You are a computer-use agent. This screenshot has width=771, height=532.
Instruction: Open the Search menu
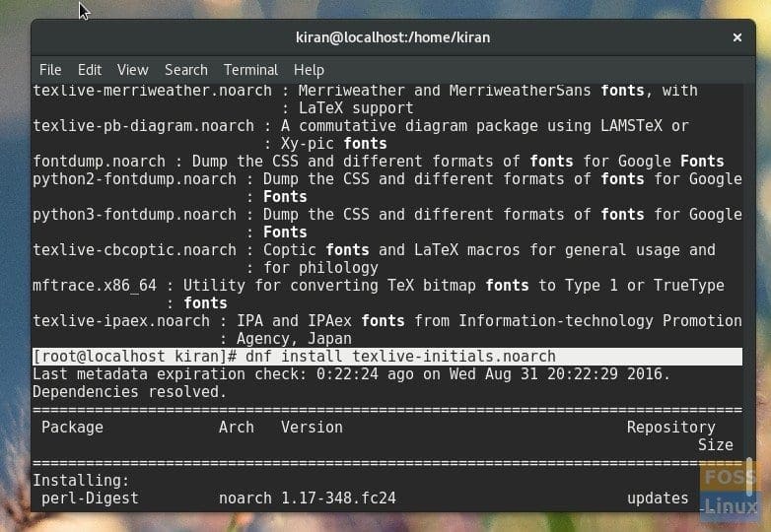186,70
